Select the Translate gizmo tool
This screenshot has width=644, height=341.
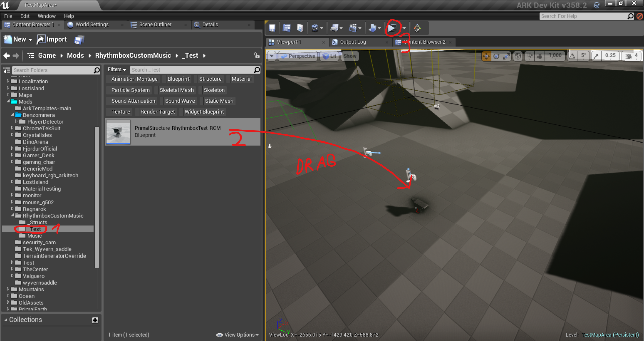coord(486,56)
